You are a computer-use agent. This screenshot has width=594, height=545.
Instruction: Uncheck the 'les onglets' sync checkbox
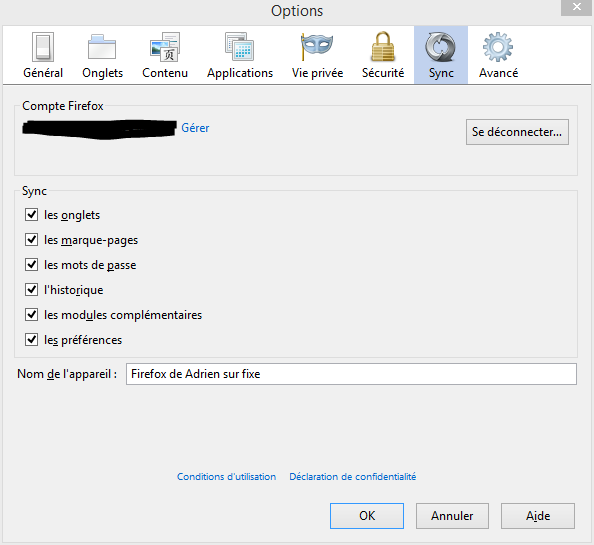point(31,215)
